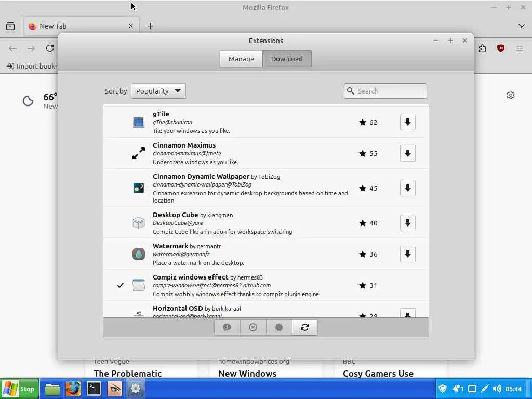The width and height of the screenshot is (532, 399).
Task: Reload the page in Firefox
Action: click(50, 48)
